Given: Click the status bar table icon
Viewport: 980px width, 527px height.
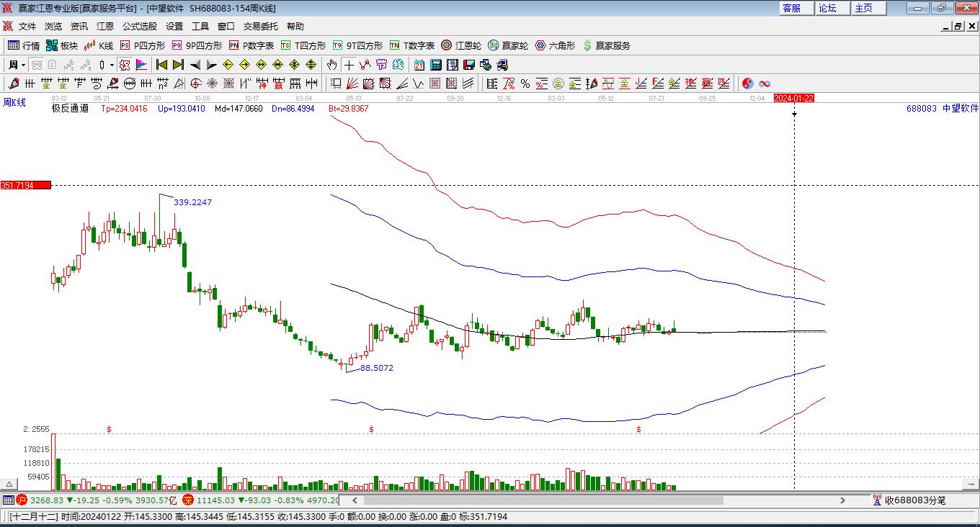Looking at the screenshot, I should [x=9, y=500].
